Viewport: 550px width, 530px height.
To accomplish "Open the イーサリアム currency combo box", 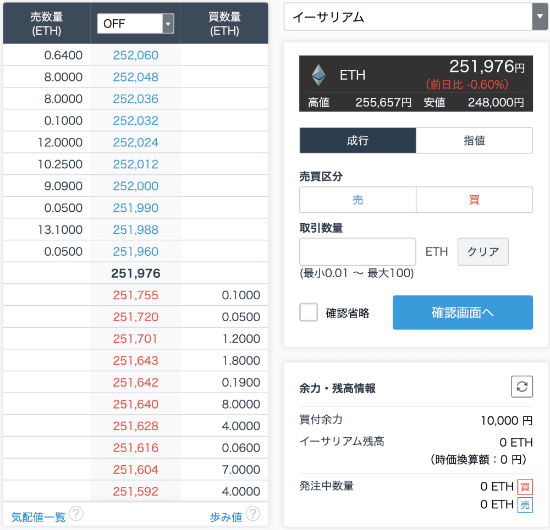I will pos(416,16).
